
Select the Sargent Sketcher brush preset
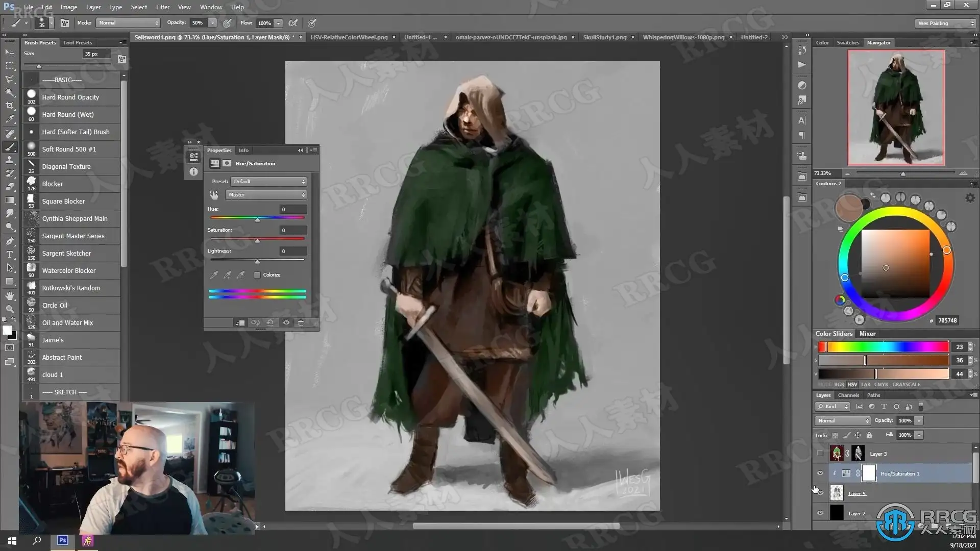coord(66,254)
